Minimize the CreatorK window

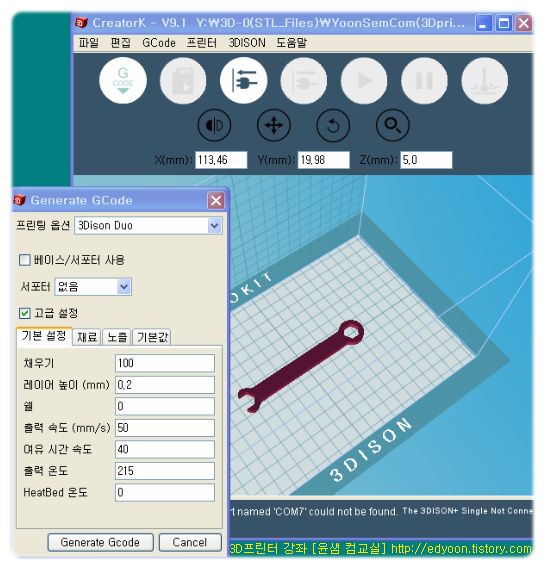tap(483, 23)
